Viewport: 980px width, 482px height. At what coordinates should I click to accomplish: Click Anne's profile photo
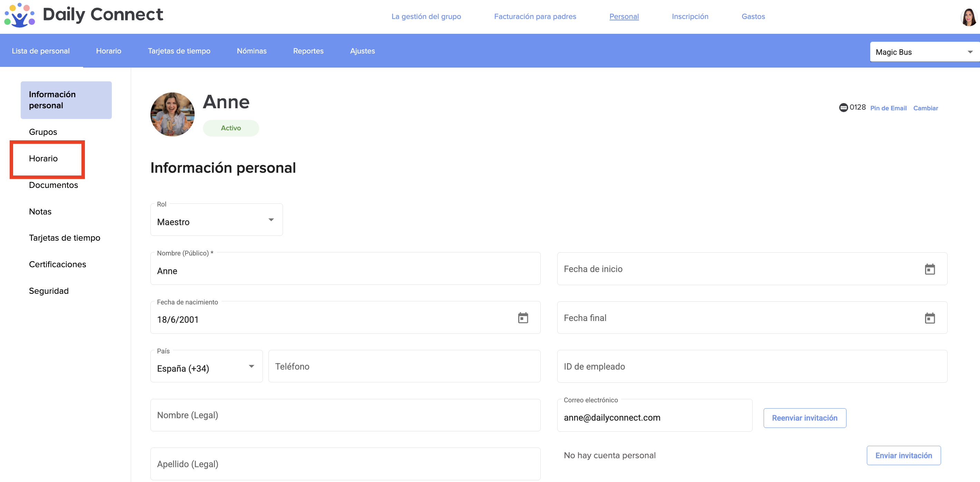(172, 114)
